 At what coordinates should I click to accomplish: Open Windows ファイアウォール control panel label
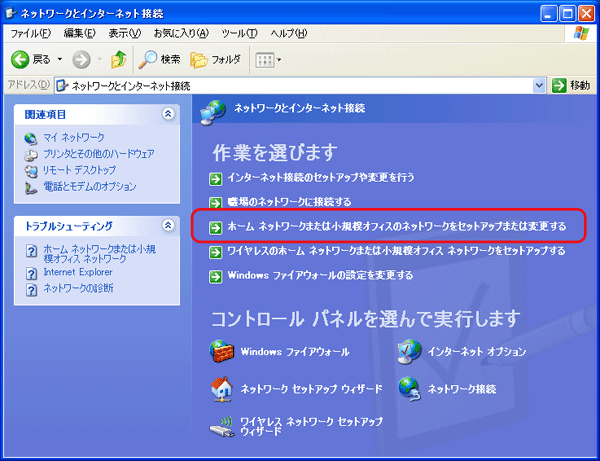[295, 352]
